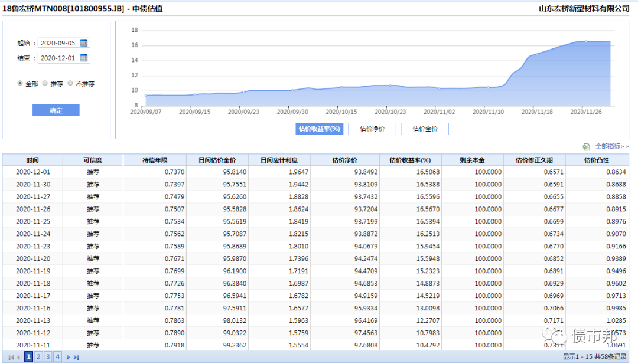Viewport: 638px width, 364px height.
Task: Go to page 2 of the records
Action: 38,357
